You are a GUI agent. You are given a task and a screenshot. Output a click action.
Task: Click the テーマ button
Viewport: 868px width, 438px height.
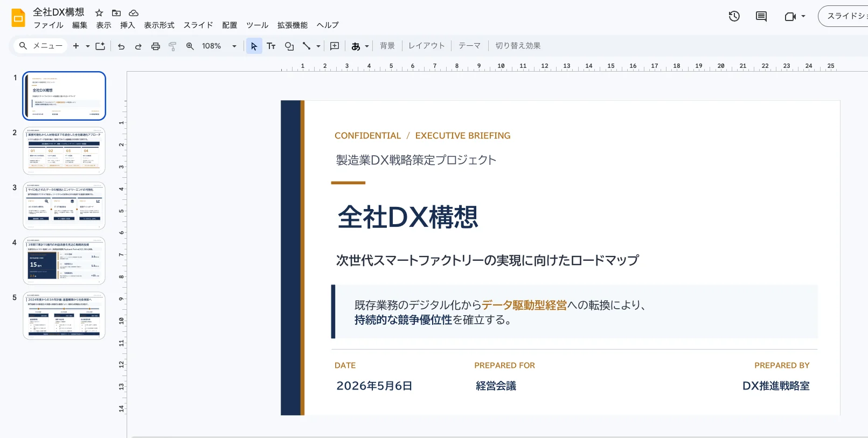[x=469, y=46]
